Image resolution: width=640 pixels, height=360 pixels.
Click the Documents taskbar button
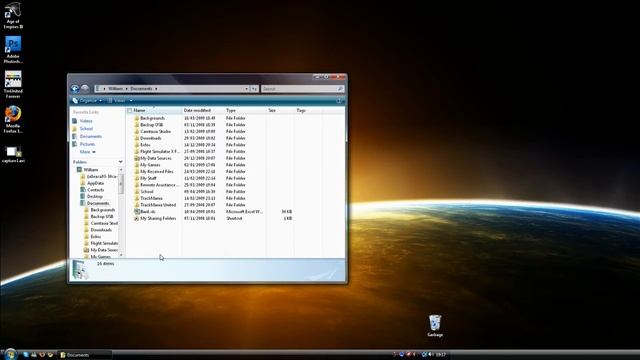click(85, 355)
